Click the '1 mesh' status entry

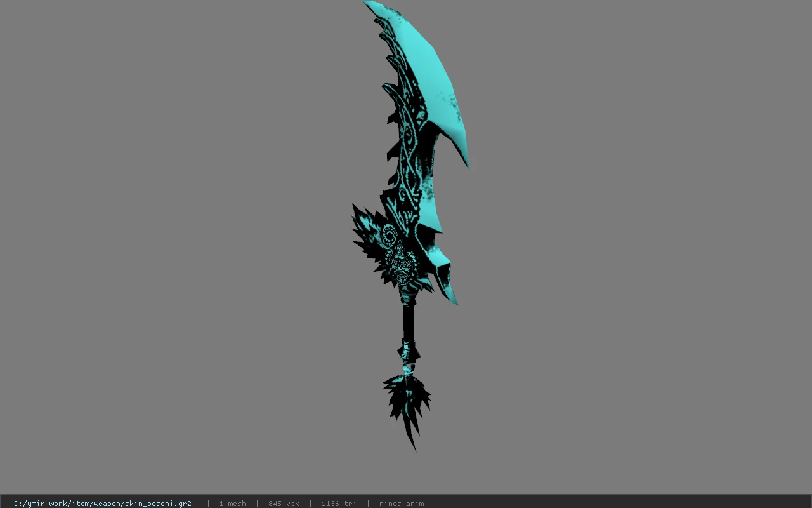tap(232, 504)
